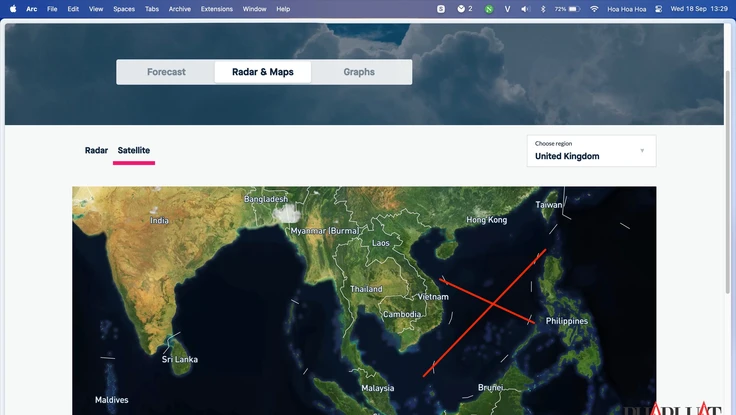Click the Maldives label on map

click(112, 400)
